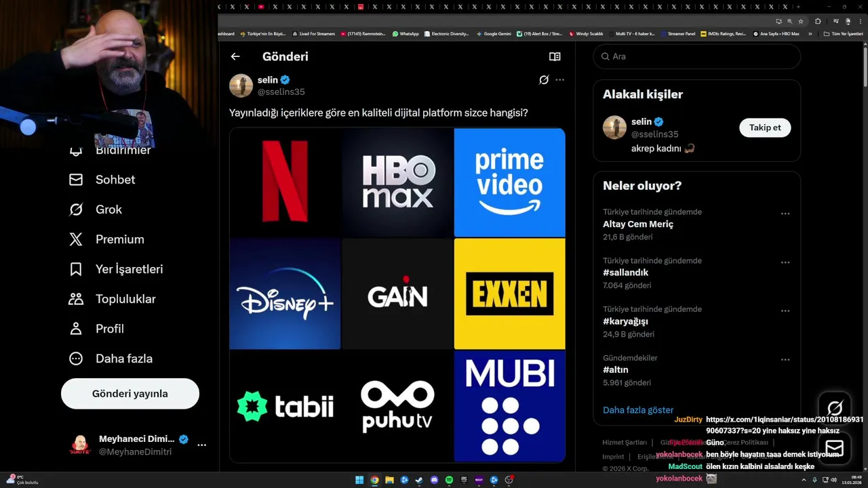Viewport: 868px width, 488px height.
Task: Open selin's avatar on the post
Action: tap(241, 85)
